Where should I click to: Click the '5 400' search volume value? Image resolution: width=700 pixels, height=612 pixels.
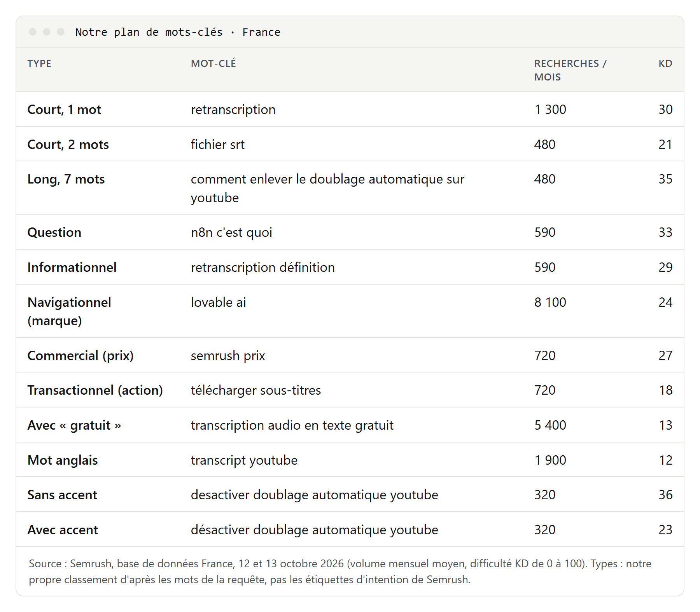(550, 425)
